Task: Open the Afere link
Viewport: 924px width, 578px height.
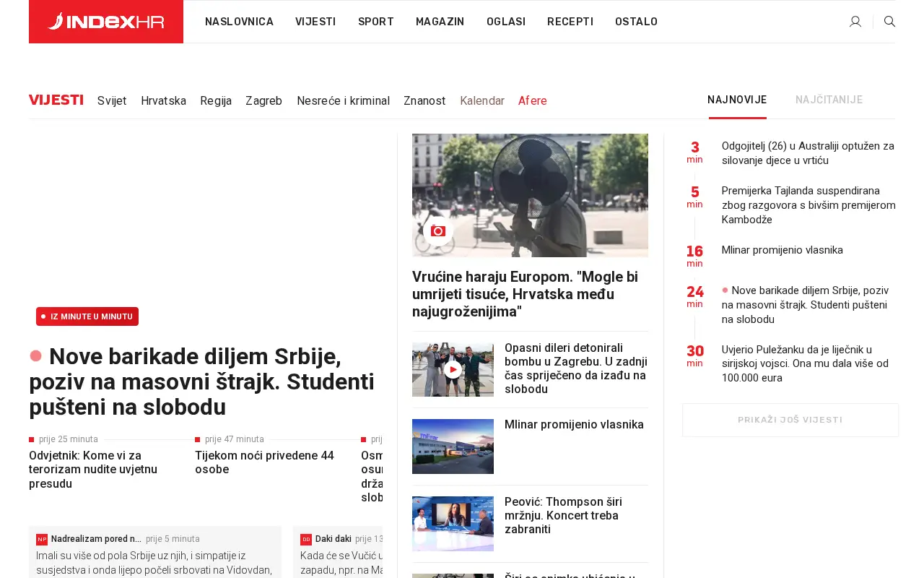Action: (x=533, y=101)
